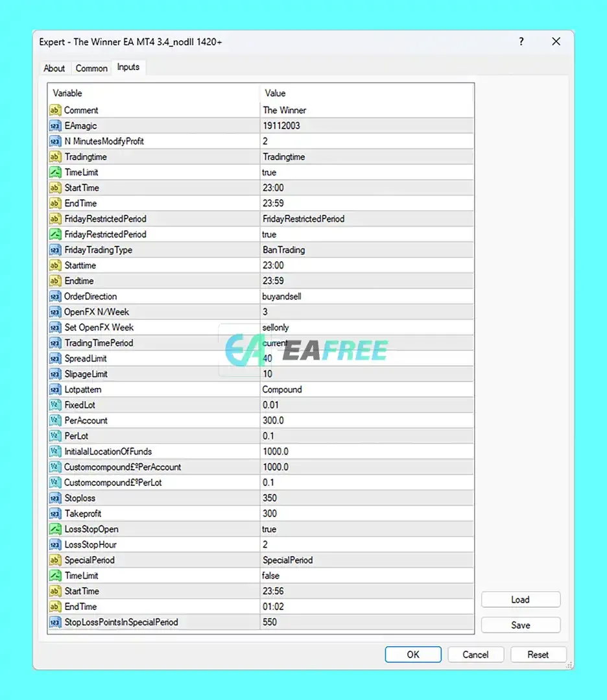Click the LossStopHour value 2
This screenshot has width=607, height=700.
[265, 545]
